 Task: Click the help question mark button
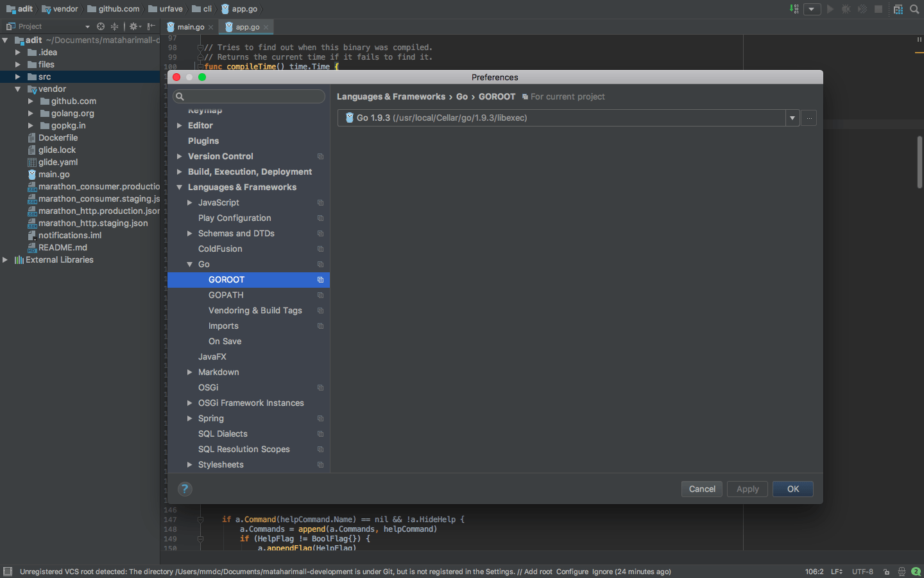[185, 489]
